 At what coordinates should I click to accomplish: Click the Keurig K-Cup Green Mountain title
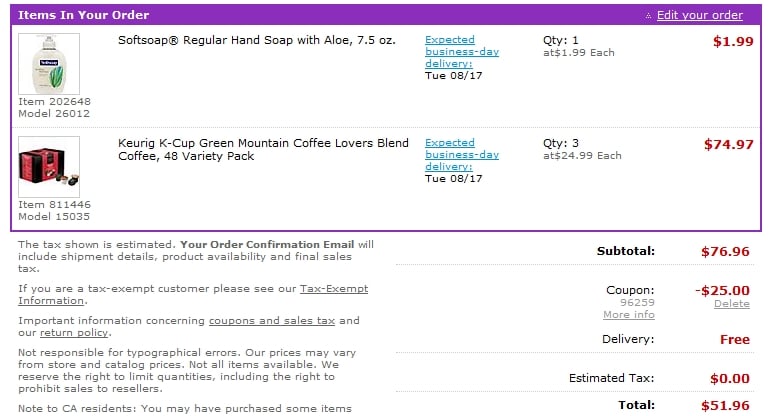[x=263, y=149]
